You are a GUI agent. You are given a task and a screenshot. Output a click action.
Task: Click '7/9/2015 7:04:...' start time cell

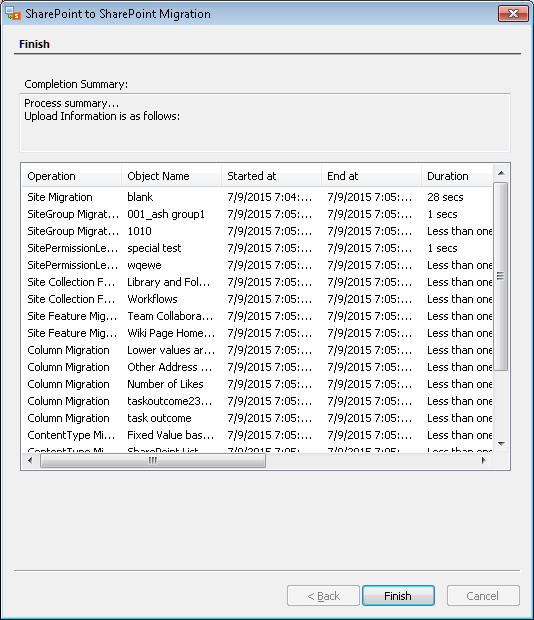coord(270,197)
